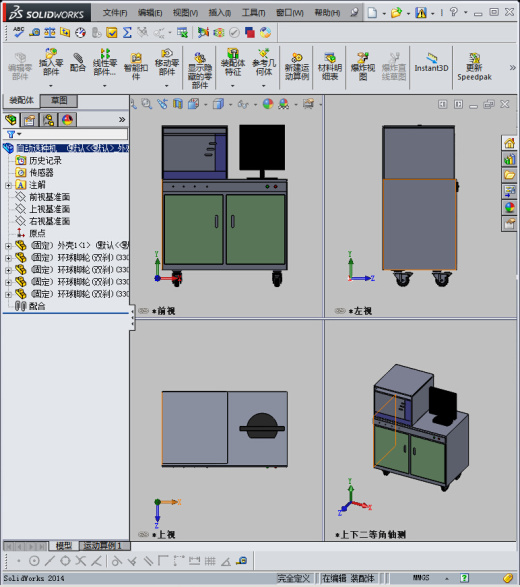The height and width of the screenshot is (587, 520).
Task: Open FeatureManager design tree tab icon
Action: tap(11, 120)
